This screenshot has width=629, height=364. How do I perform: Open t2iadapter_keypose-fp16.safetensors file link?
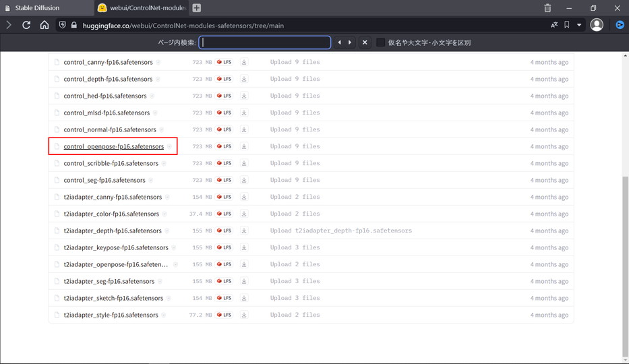coord(116,247)
